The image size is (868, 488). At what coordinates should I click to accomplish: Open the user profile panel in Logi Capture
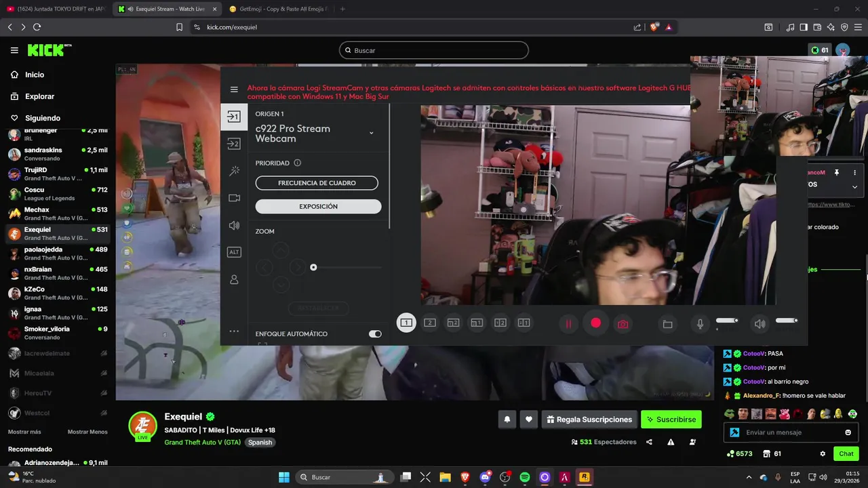pos(234,279)
